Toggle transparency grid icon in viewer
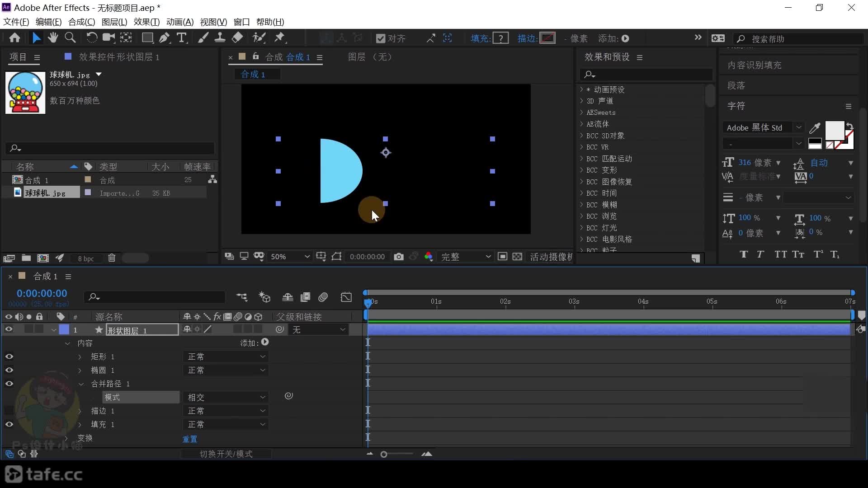The height and width of the screenshot is (488, 868). pos(517,257)
